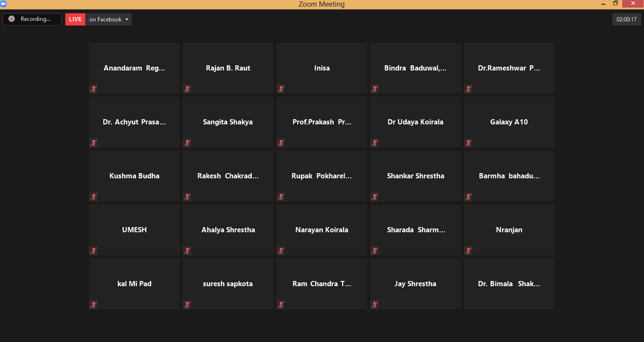The width and height of the screenshot is (644, 342).
Task: Click the 02:00:17 meeting timer
Action: tap(626, 19)
